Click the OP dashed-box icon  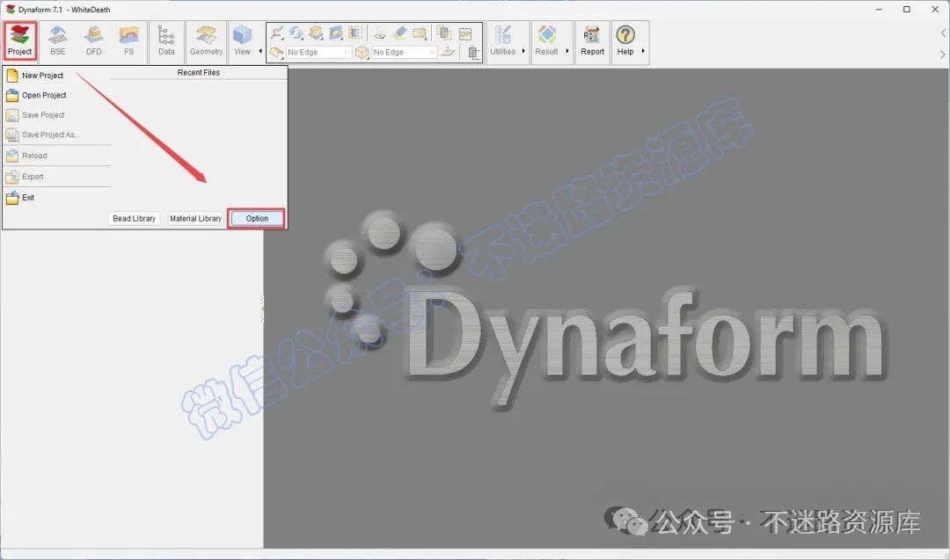pos(465,34)
